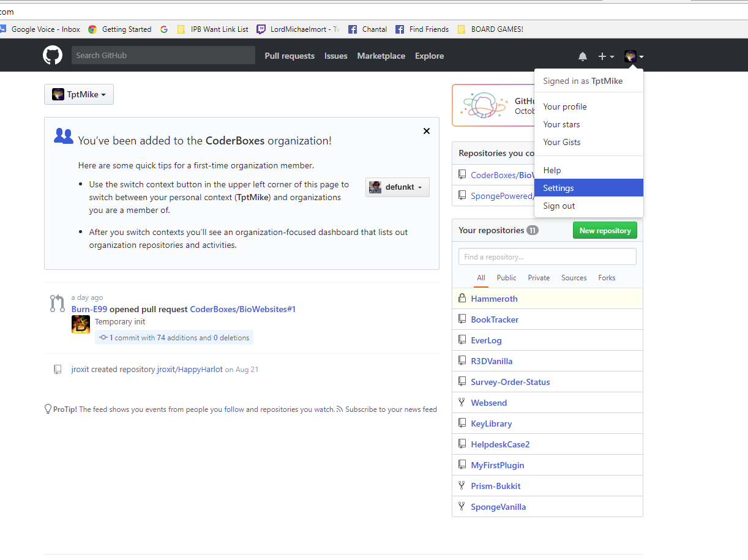Open the TptMike context switcher dropdown
748x560 pixels.
click(79, 94)
